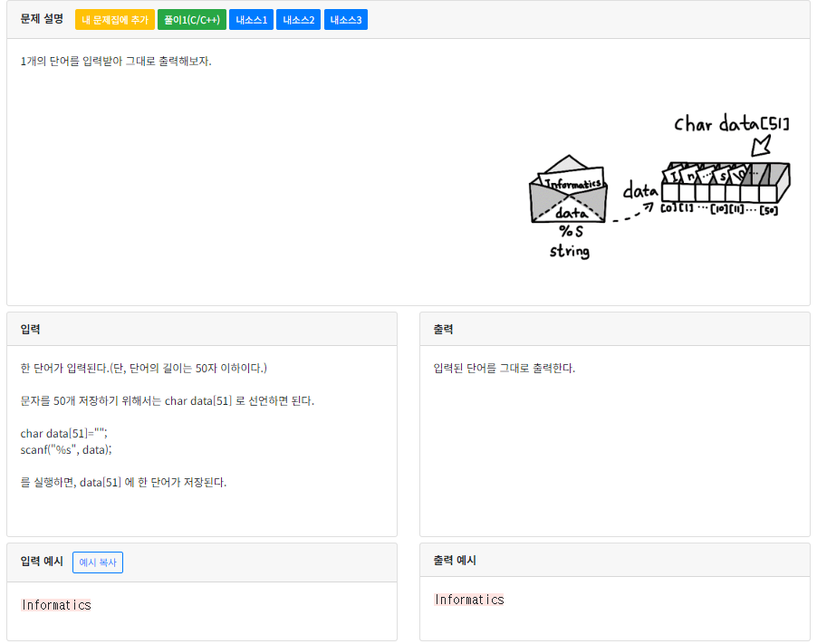The height and width of the screenshot is (644, 817).
Task: Click the '문제 설명' header label
Action: point(37,19)
